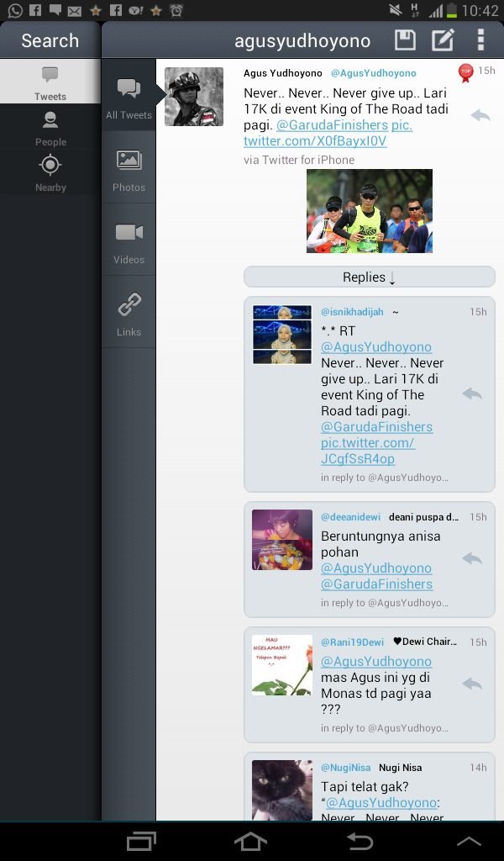Reply to Agus Yudhoyono's main tweet
The height and width of the screenshot is (861, 504).
(480, 115)
